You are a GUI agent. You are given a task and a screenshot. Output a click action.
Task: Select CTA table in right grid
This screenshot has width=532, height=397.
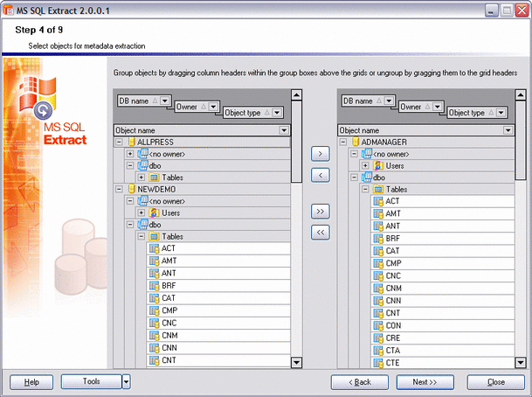(443, 351)
